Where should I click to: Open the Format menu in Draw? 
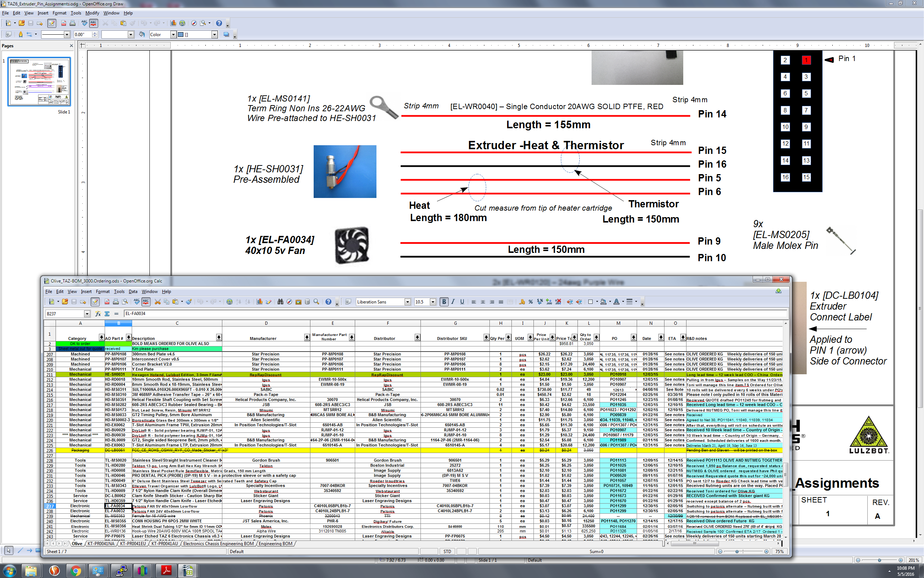pyautogui.click(x=59, y=13)
